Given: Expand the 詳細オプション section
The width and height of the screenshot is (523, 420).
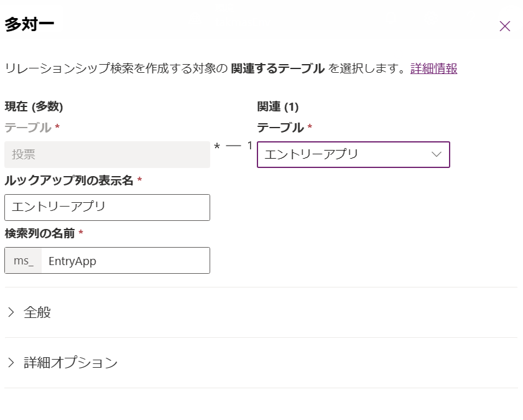Looking at the screenshot, I should [70, 363].
